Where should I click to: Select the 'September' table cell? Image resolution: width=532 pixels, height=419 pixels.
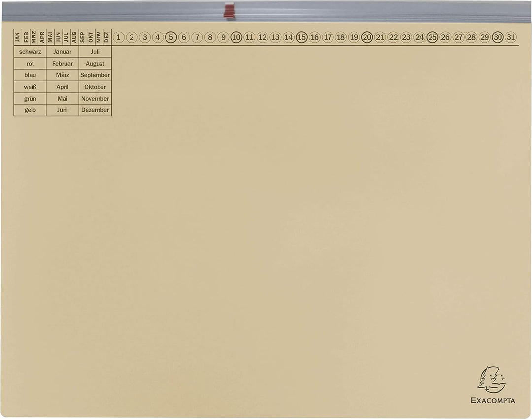pyautogui.click(x=95, y=75)
